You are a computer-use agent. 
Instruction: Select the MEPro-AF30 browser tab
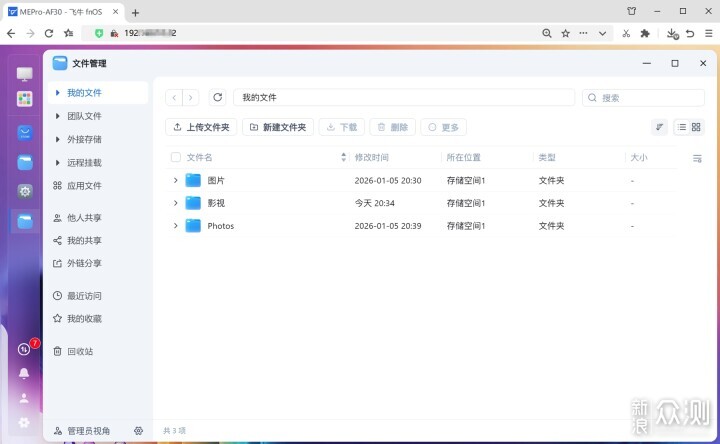[x=63, y=12]
